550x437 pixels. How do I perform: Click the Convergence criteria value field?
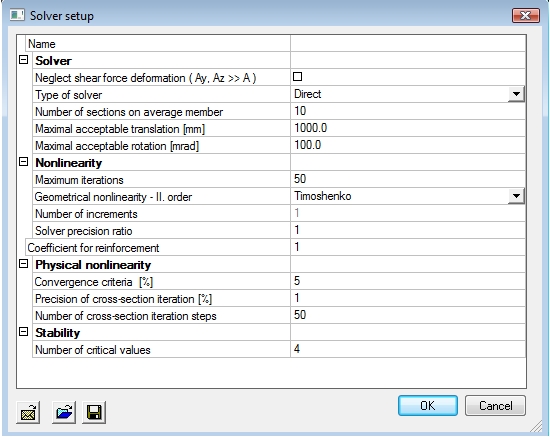tap(408, 281)
